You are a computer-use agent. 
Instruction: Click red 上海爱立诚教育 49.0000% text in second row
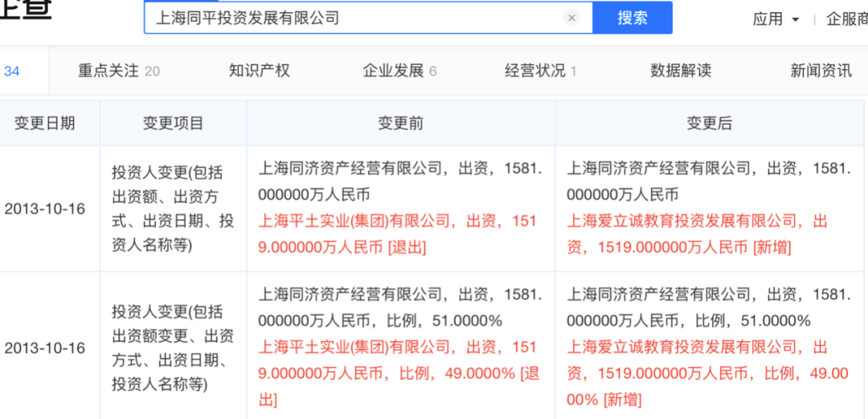point(707,373)
